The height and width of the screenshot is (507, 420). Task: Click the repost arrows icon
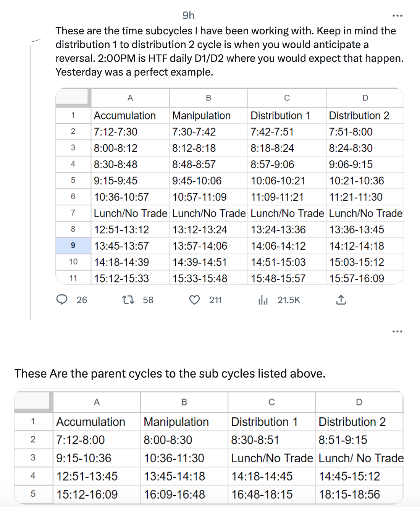pyautogui.click(x=128, y=300)
